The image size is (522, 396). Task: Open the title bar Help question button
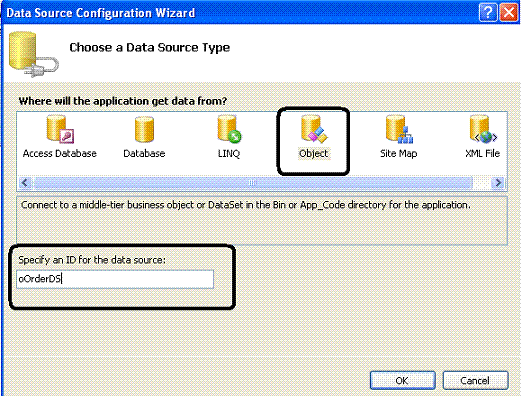coord(488,13)
